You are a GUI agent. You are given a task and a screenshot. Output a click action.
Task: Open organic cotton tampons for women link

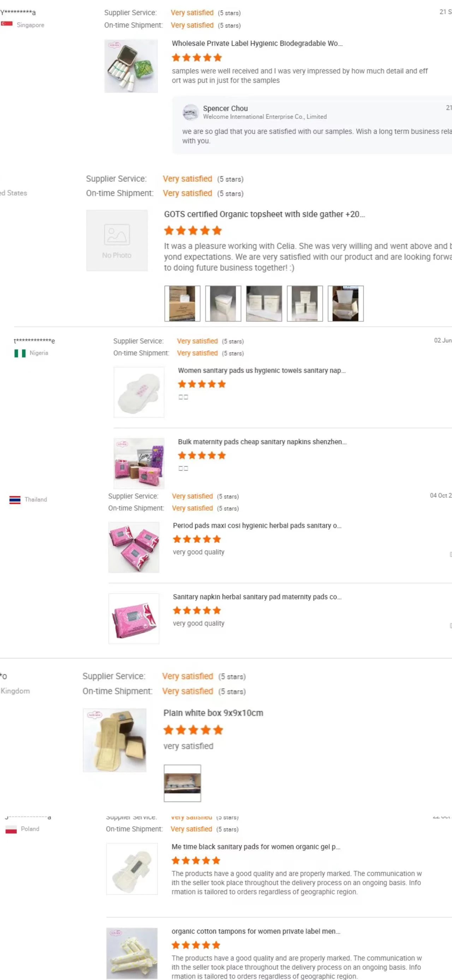(x=256, y=931)
